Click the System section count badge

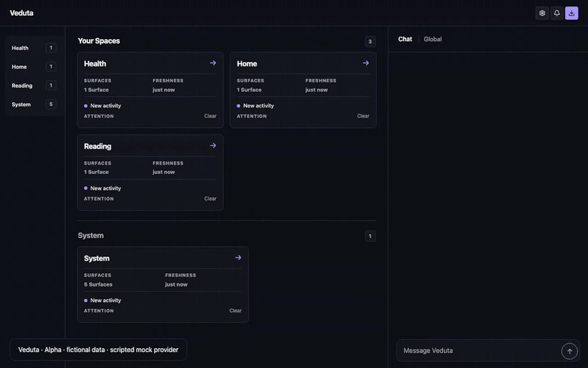(370, 236)
